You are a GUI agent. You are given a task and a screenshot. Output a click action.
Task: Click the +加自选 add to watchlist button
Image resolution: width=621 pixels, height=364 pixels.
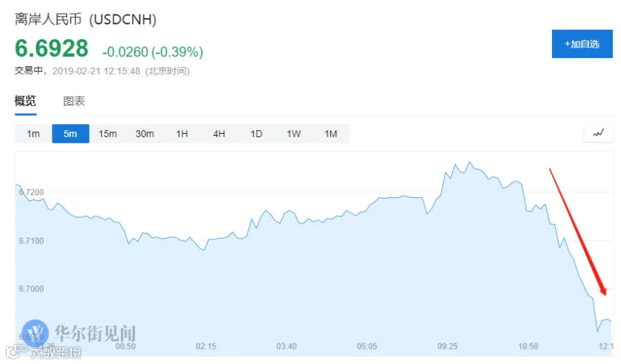pyautogui.click(x=582, y=44)
